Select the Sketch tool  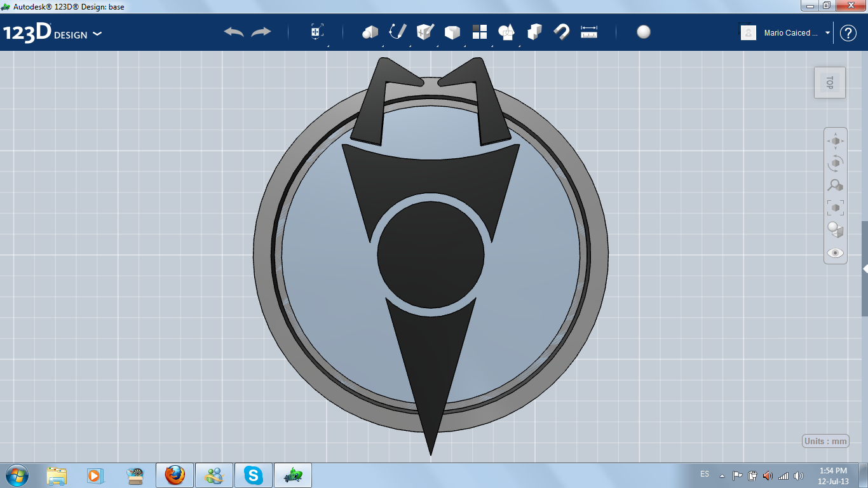(x=398, y=32)
